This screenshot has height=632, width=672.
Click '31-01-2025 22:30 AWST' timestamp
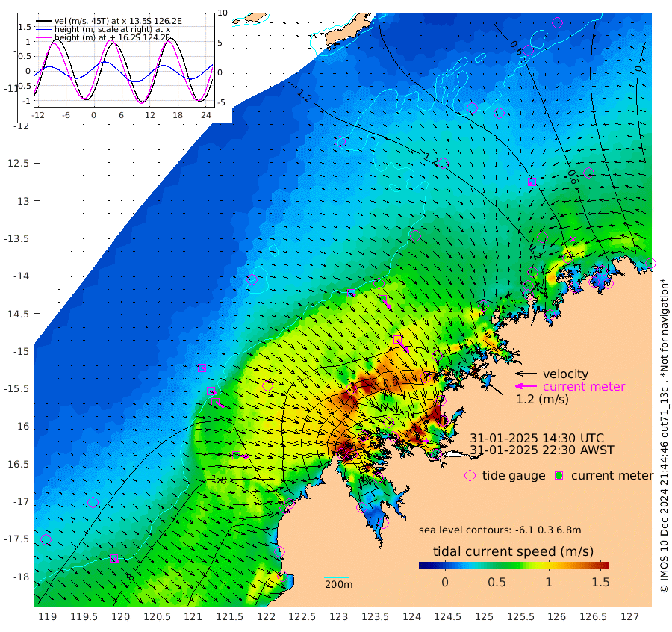click(x=542, y=450)
